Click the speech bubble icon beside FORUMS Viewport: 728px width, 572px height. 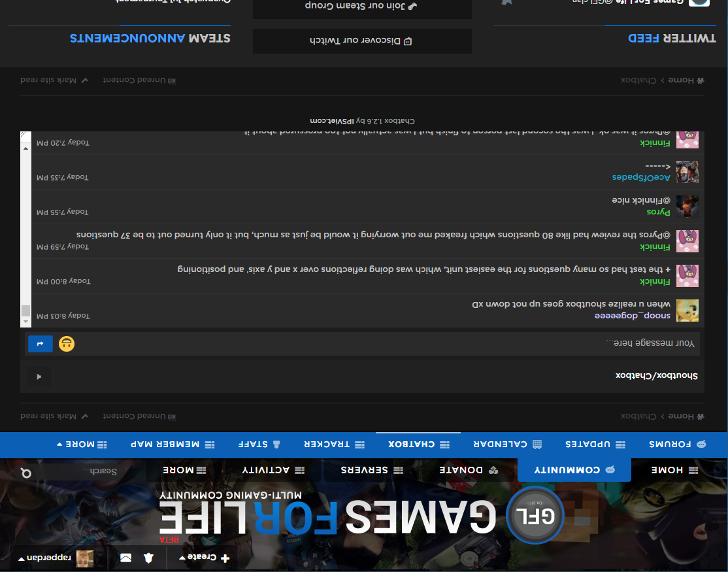(x=701, y=445)
